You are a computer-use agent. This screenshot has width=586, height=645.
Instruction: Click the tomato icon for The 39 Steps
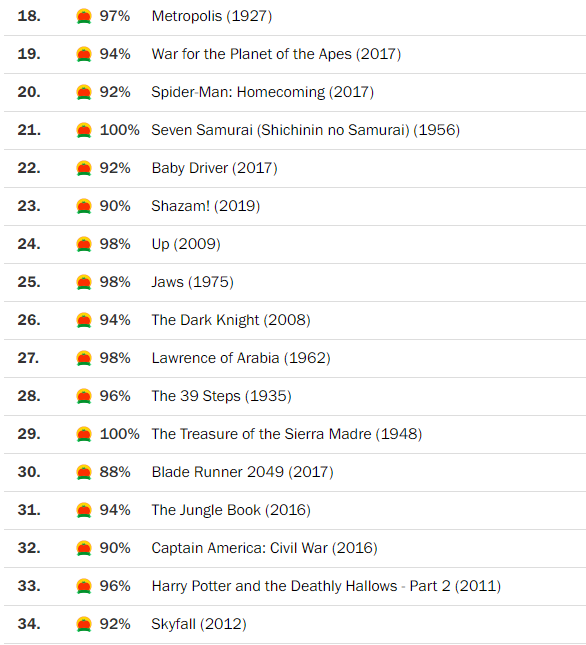[x=84, y=396]
